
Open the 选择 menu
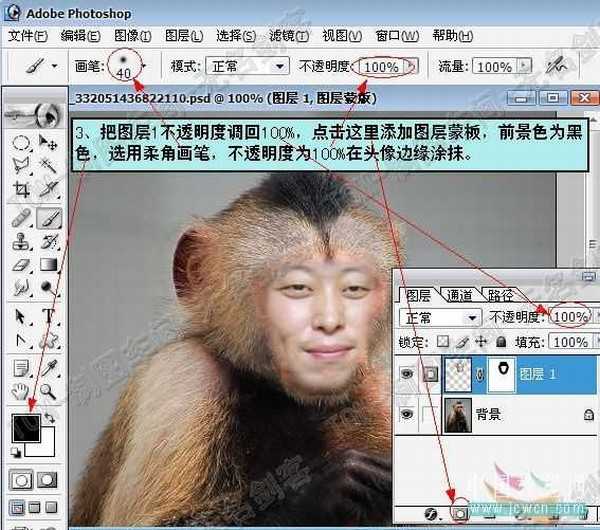click(x=236, y=36)
